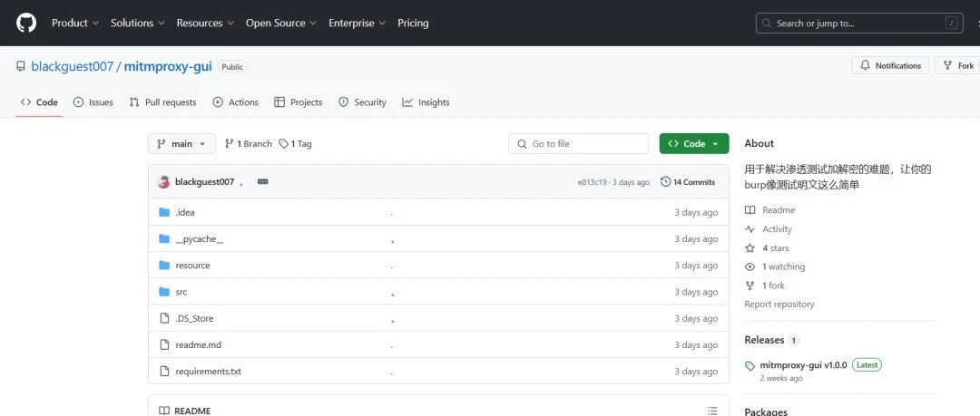The width and height of the screenshot is (980, 416).
Task: Go to the GitHub homepage logo
Action: click(26, 24)
